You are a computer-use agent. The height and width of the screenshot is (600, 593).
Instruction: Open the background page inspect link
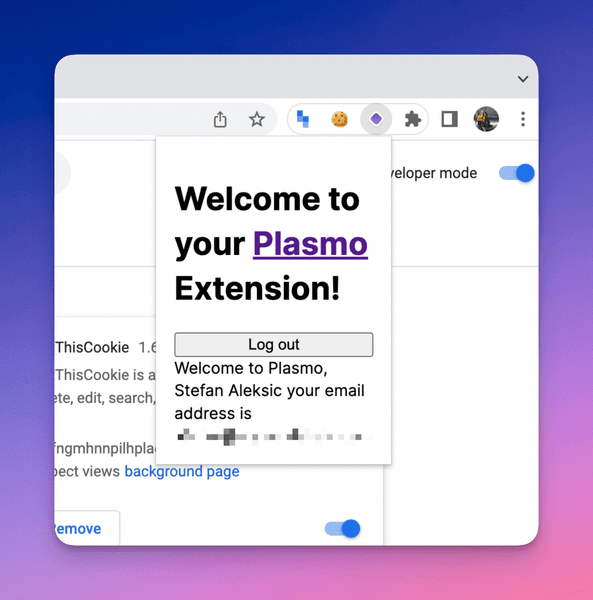coord(182,471)
